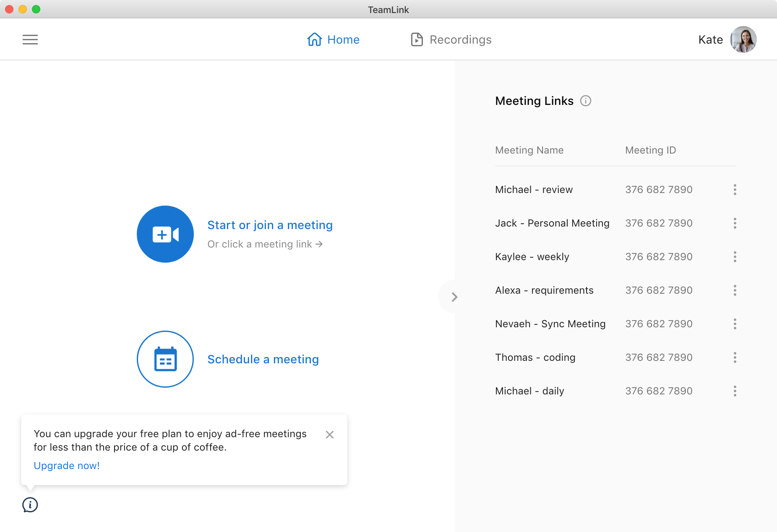Open options for Jack - Personal Meeting
Viewport: 777px width, 532px height.
(x=735, y=223)
